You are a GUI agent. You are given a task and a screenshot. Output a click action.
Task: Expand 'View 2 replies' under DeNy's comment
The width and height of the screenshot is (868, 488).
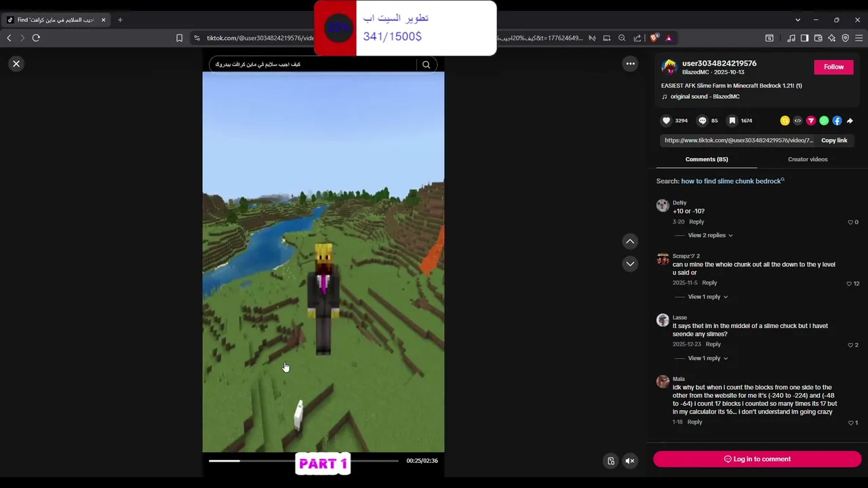(710, 235)
